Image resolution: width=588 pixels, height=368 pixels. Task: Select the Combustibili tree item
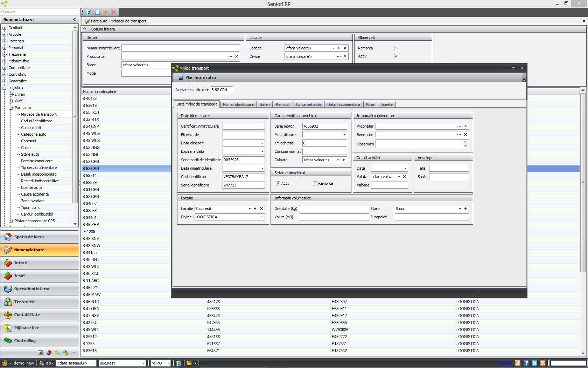(x=31, y=128)
